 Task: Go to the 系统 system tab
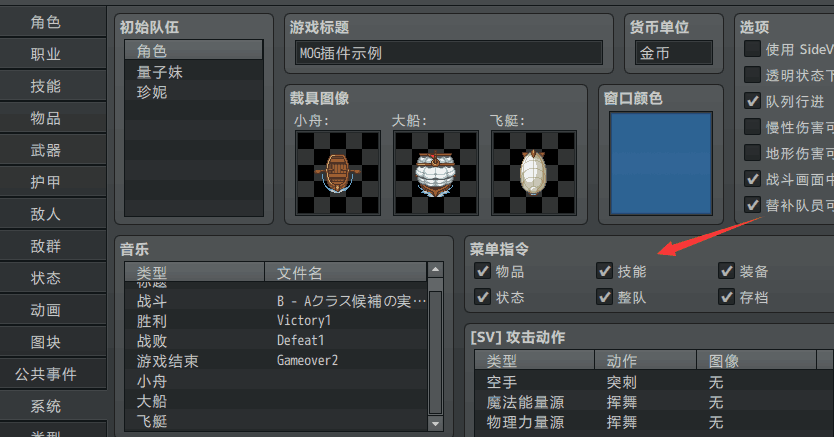46,407
